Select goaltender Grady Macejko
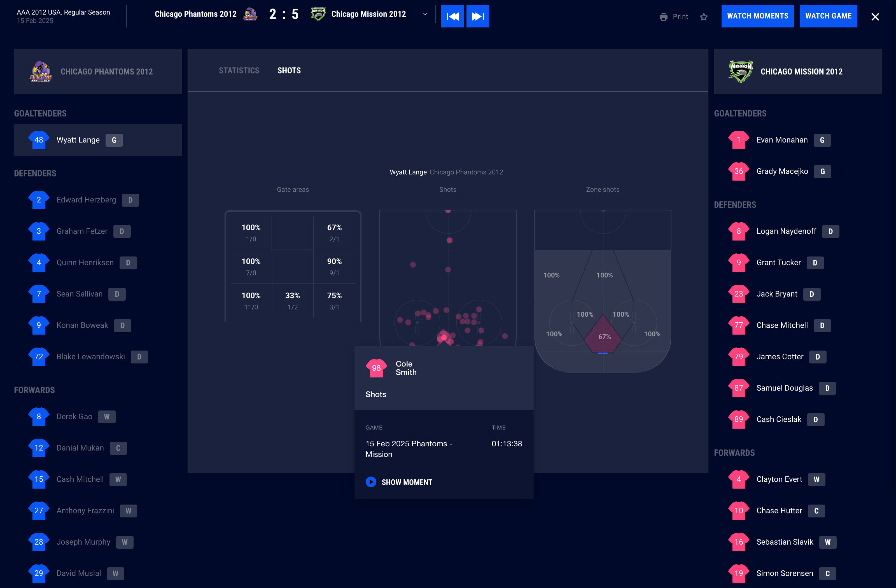 pyautogui.click(x=782, y=171)
